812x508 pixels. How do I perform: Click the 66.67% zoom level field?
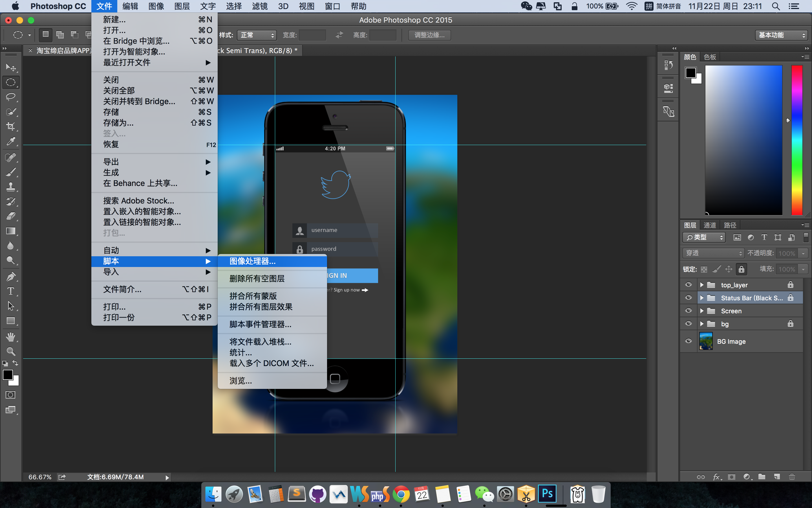point(40,477)
